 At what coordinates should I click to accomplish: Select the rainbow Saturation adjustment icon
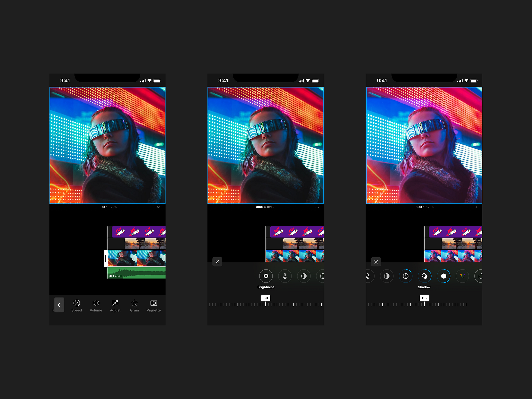click(x=462, y=276)
